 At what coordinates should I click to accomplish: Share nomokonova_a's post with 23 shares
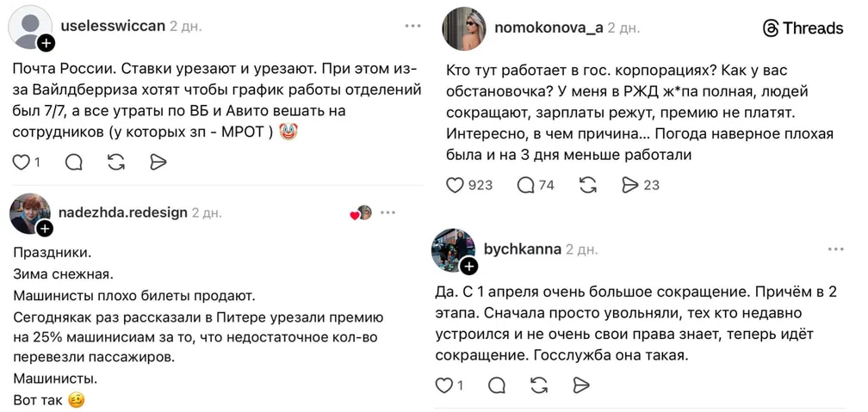(630, 185)
